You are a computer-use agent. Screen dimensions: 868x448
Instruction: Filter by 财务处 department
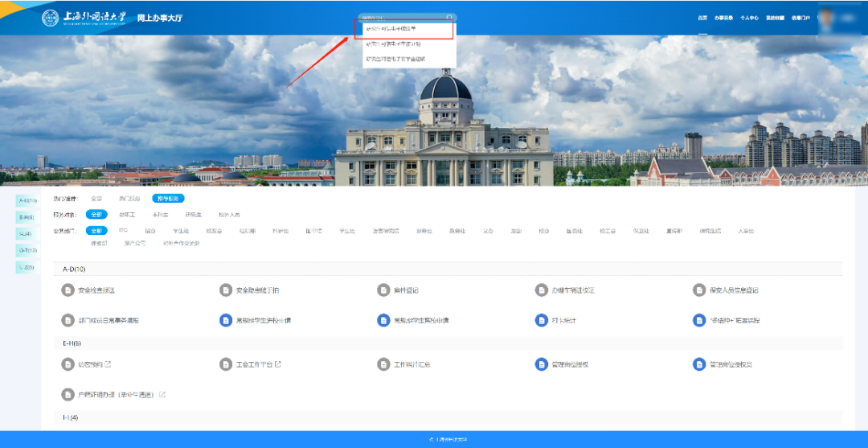coord(424,230)
